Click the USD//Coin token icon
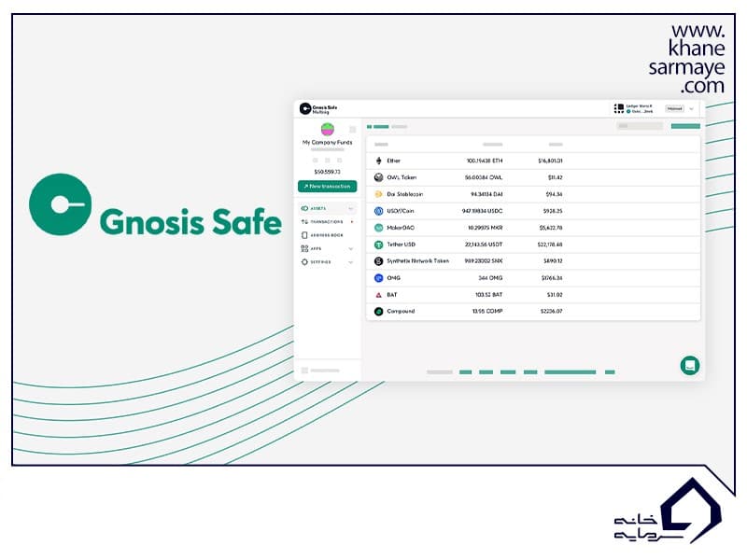Screen dimensions: 747x560 (379, 211)
